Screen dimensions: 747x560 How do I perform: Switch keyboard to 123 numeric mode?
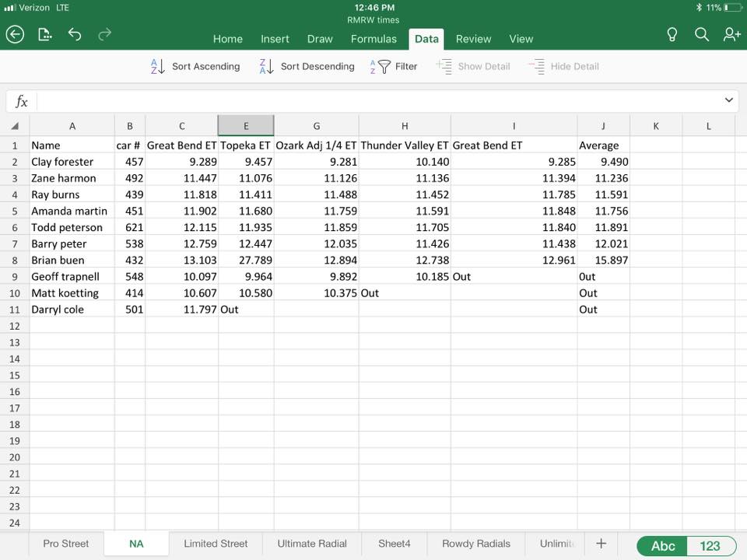coord(710,545)
